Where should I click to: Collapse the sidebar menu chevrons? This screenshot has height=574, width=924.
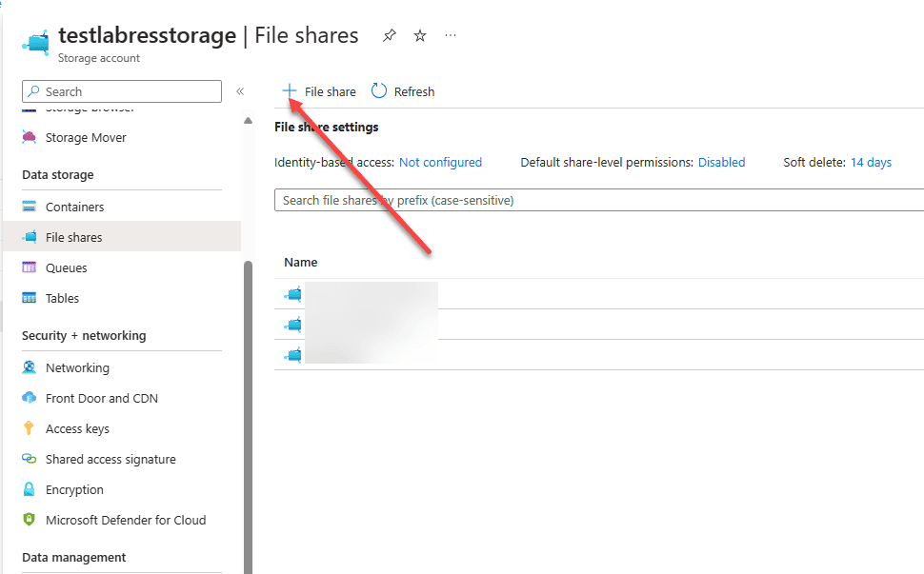(240, 91)
